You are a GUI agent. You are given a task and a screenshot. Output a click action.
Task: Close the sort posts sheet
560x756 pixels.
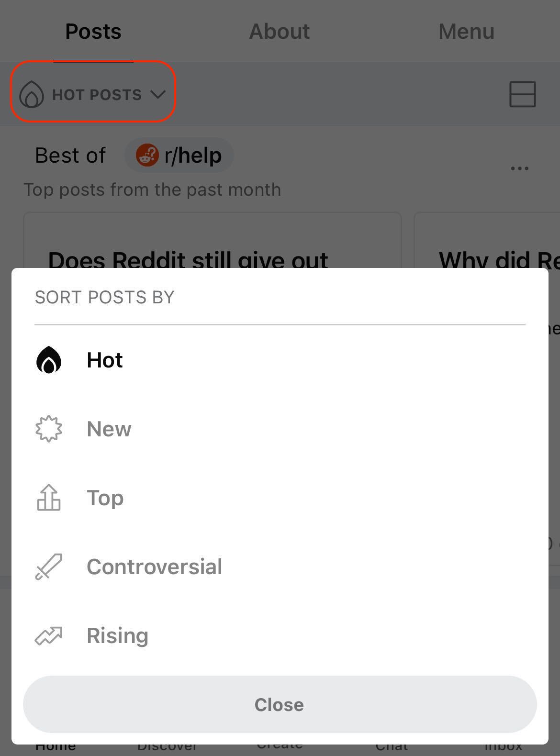tap(280, 704)
